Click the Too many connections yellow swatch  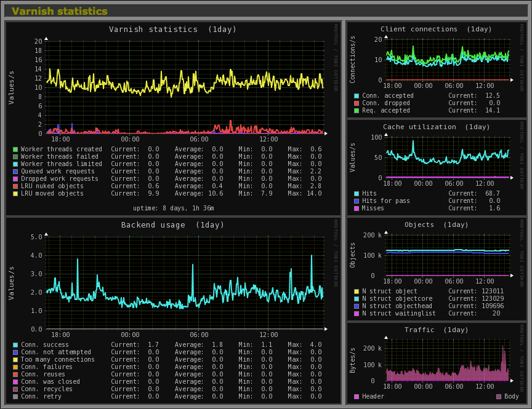click(15, 360)
